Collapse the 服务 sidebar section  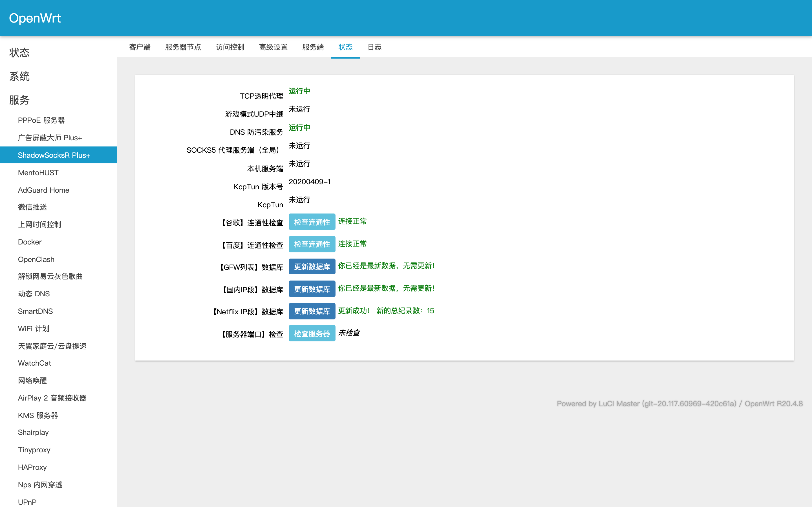19,100
